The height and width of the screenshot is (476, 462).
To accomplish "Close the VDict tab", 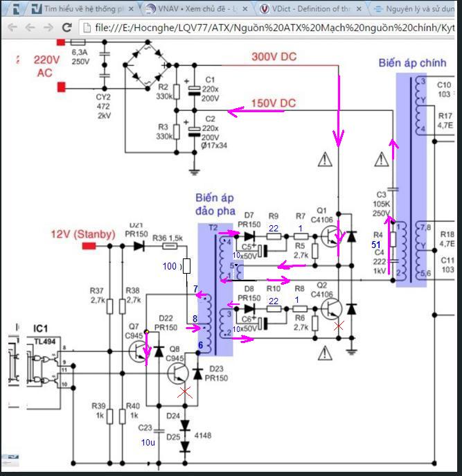I will [x=359, y=9].
